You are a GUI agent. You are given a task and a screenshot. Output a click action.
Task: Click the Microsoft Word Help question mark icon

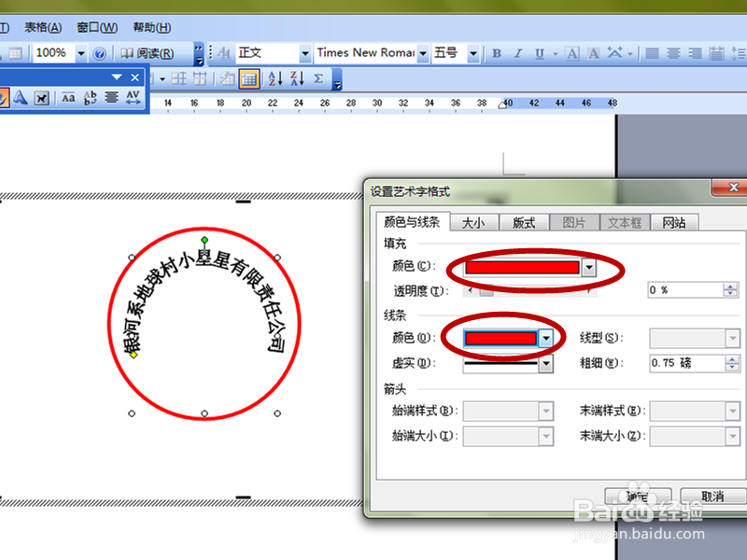(99, 52)
